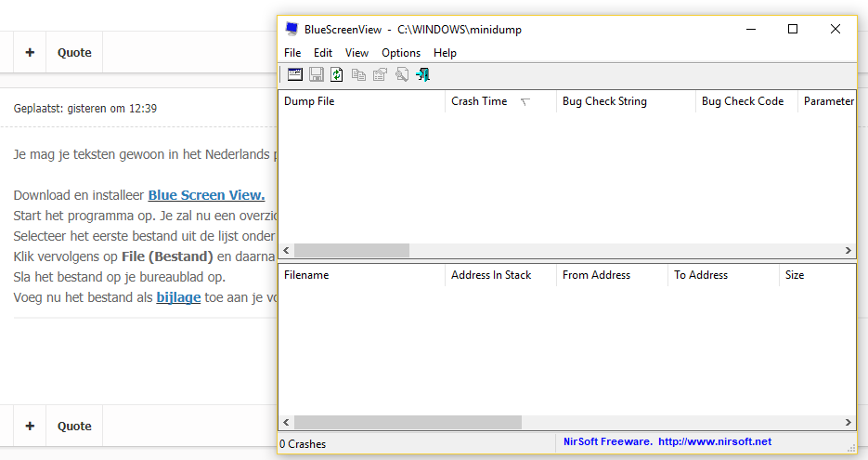Open the Blue Screen View download link
This screenshot has width=868, height=460.
[x=206, y=195]
